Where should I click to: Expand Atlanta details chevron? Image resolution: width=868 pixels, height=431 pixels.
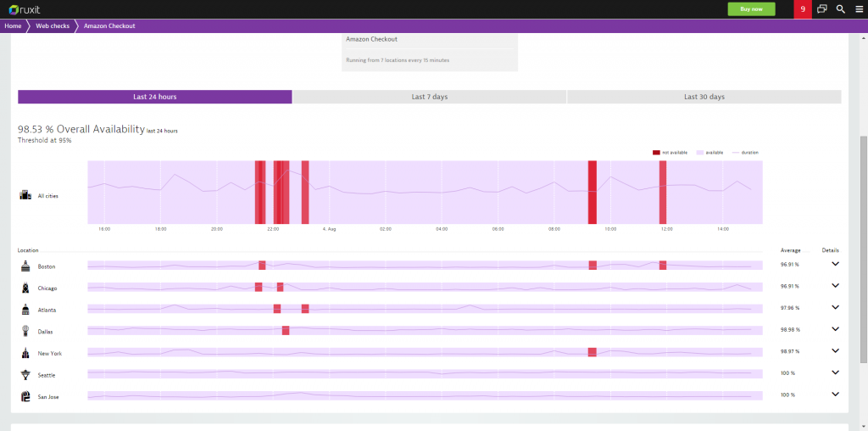835,307
